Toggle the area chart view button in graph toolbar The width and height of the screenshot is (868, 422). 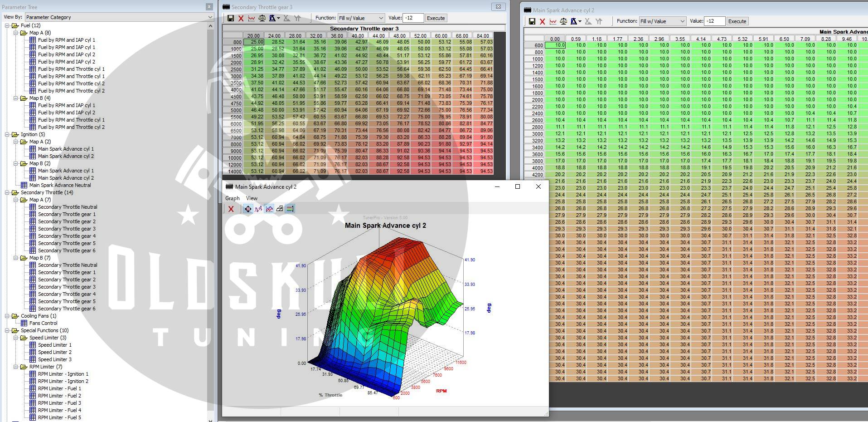tap(269, 209)
